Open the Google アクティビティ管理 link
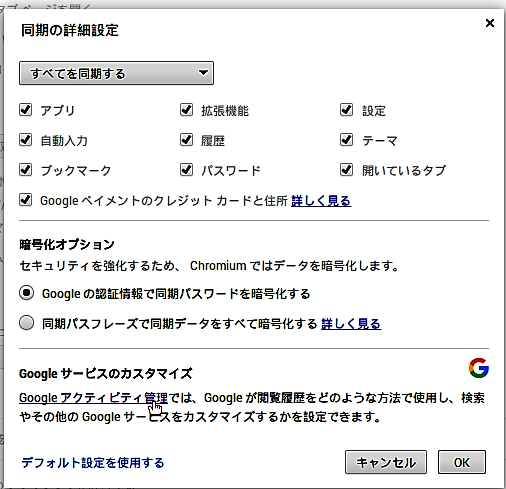This screenshot has width=506, height=489. pyautogui.click(x=93, y=398)
